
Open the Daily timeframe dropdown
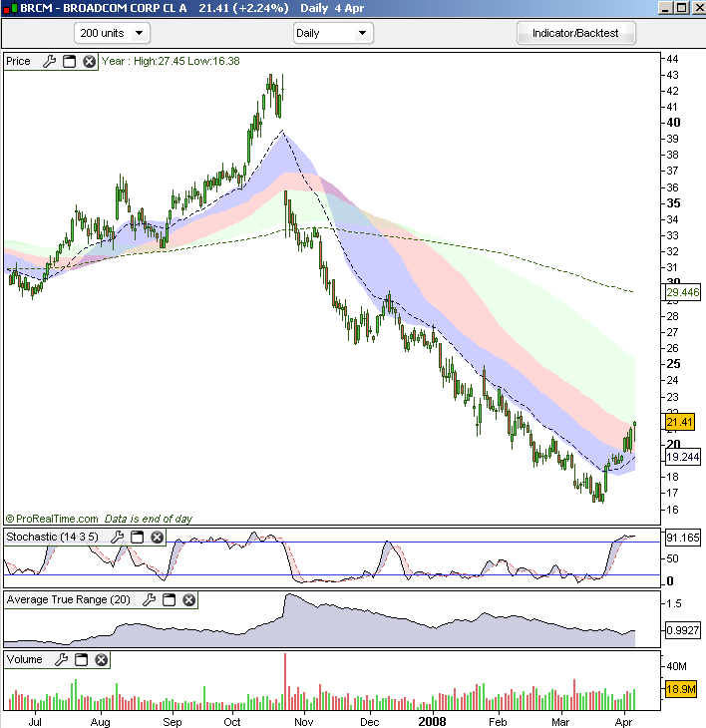(333, 33)
